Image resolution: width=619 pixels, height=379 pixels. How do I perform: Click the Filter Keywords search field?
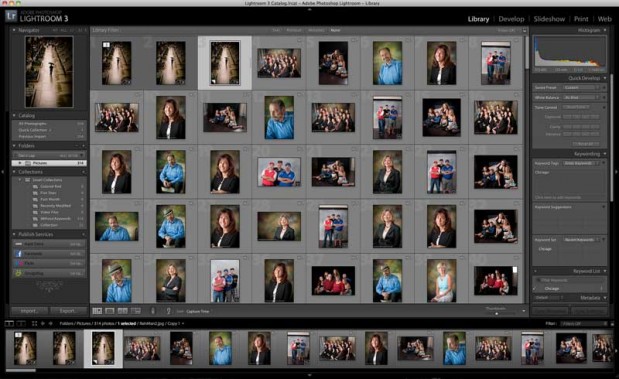click(570, 280)
